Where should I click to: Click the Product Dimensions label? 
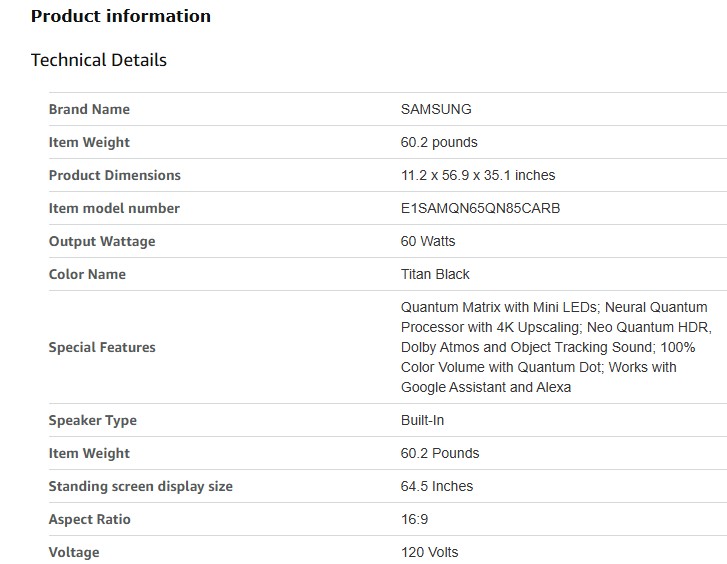[x=114, y=175]
